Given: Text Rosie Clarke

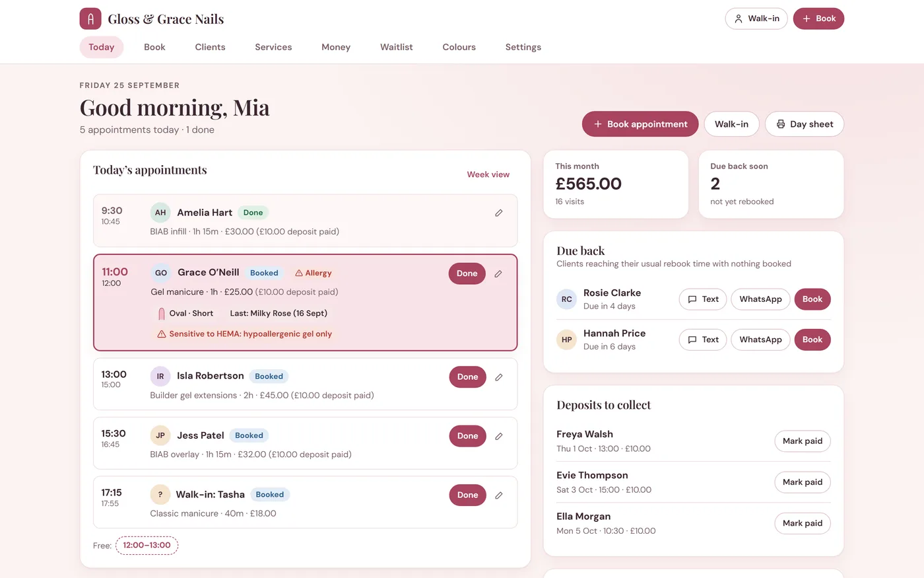Looking at the screenshot, I should pyautogui.click(x=703, y=299).
